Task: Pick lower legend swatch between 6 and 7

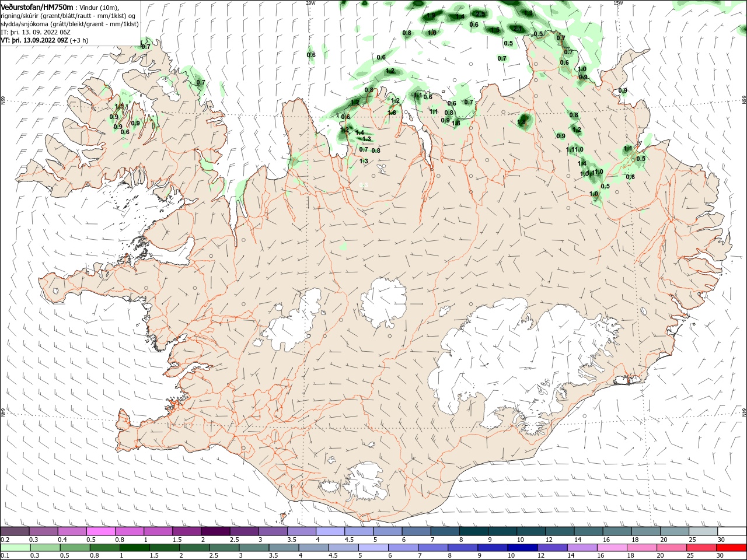Action: point(403,548)
